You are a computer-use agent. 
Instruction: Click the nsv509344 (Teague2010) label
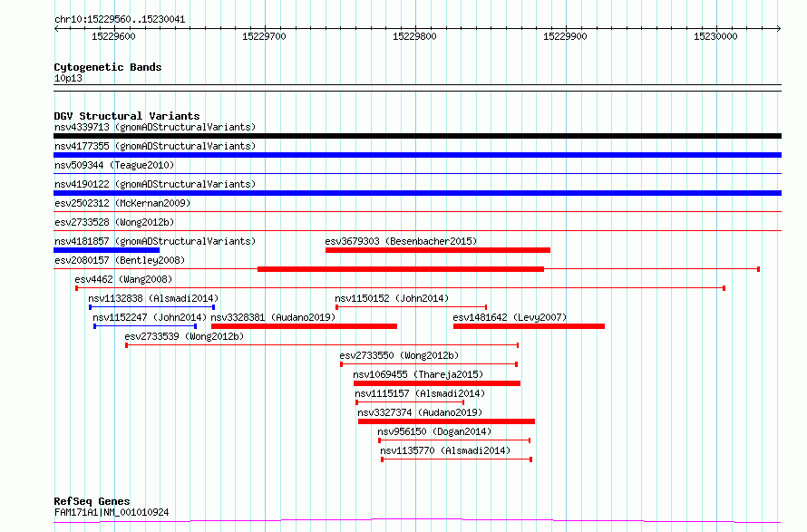point(114,165)
